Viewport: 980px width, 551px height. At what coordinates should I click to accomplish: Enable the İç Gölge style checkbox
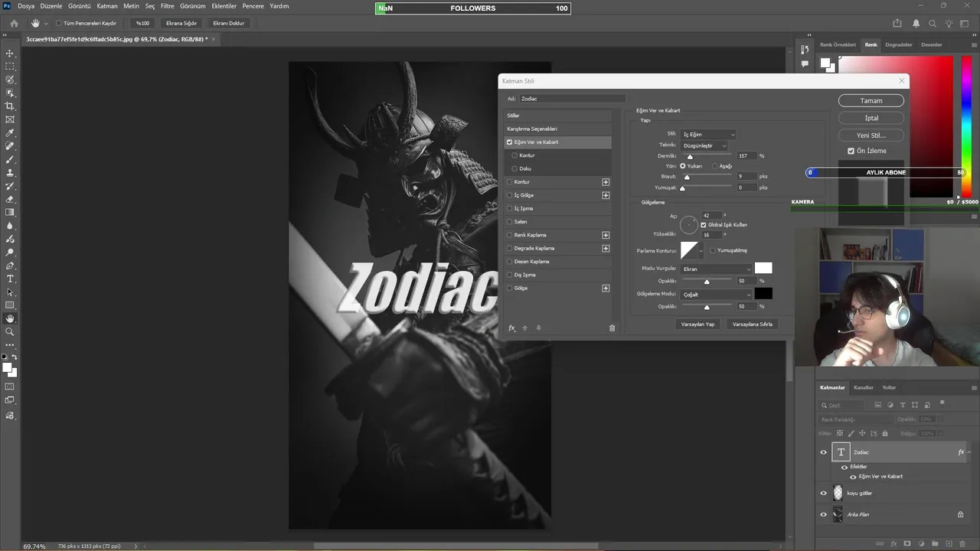[510, 195]
